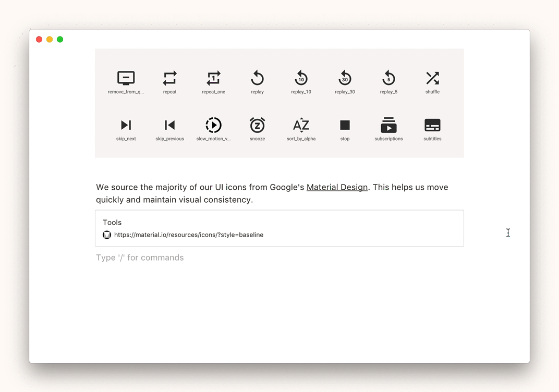Click the subscriptions icon
The width and height of the screenshot is (559, 392).
(x=388, y=125)
